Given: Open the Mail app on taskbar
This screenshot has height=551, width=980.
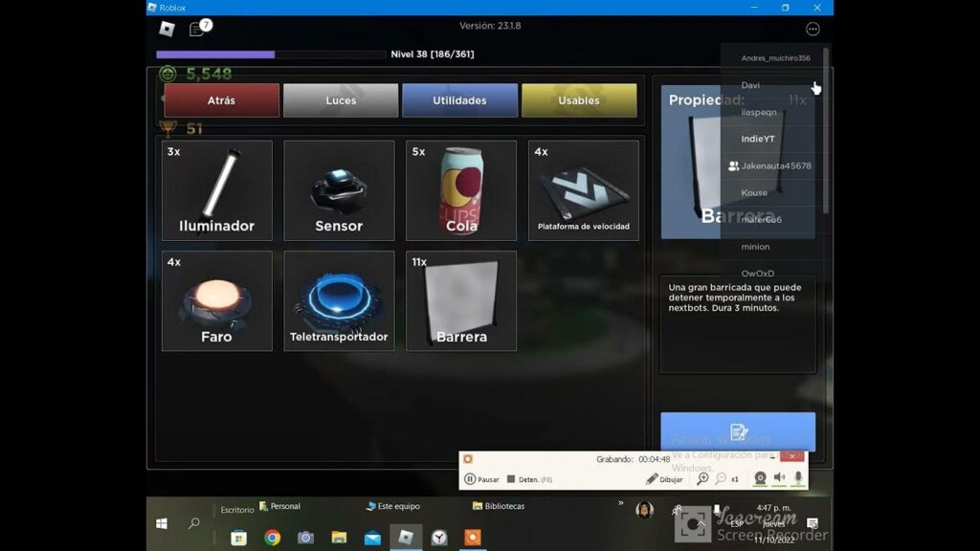Looking at the screenshot, I should 372,538.
